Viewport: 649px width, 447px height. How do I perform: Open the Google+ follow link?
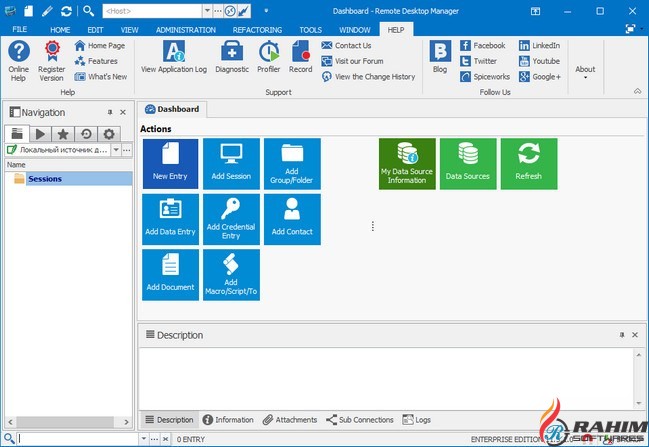pos(540,77)
